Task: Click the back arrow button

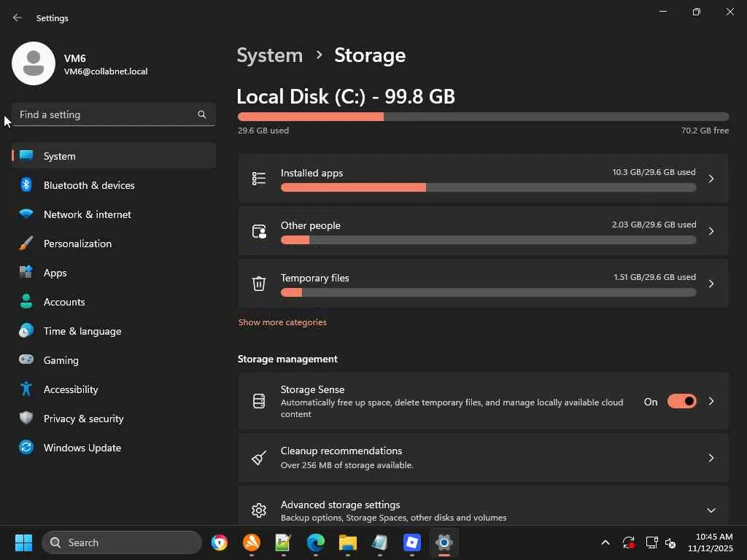Action: 18,17
